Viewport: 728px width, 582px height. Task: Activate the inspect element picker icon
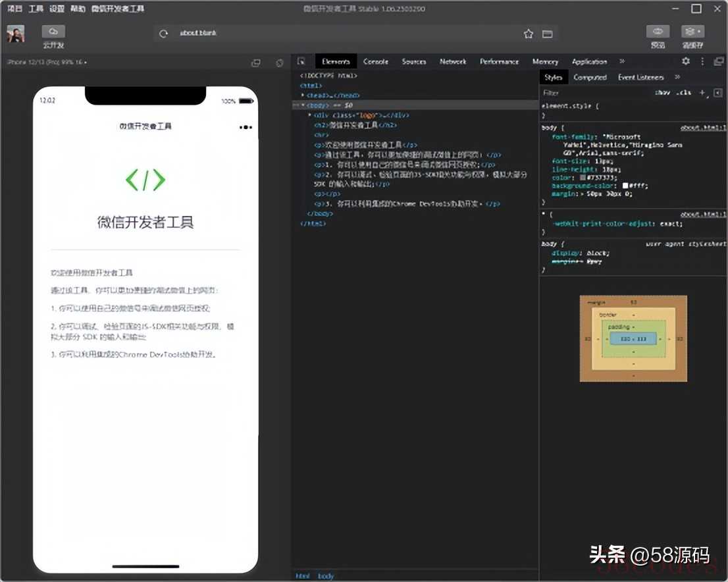[x=301, y=61]
